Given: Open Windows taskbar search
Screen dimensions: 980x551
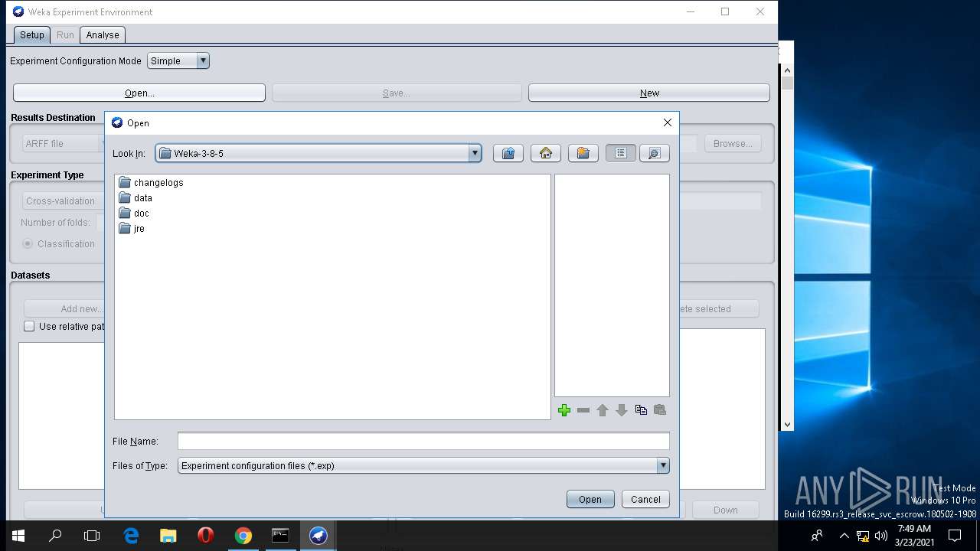Looking at the screenshot, I should coord(55,536).
